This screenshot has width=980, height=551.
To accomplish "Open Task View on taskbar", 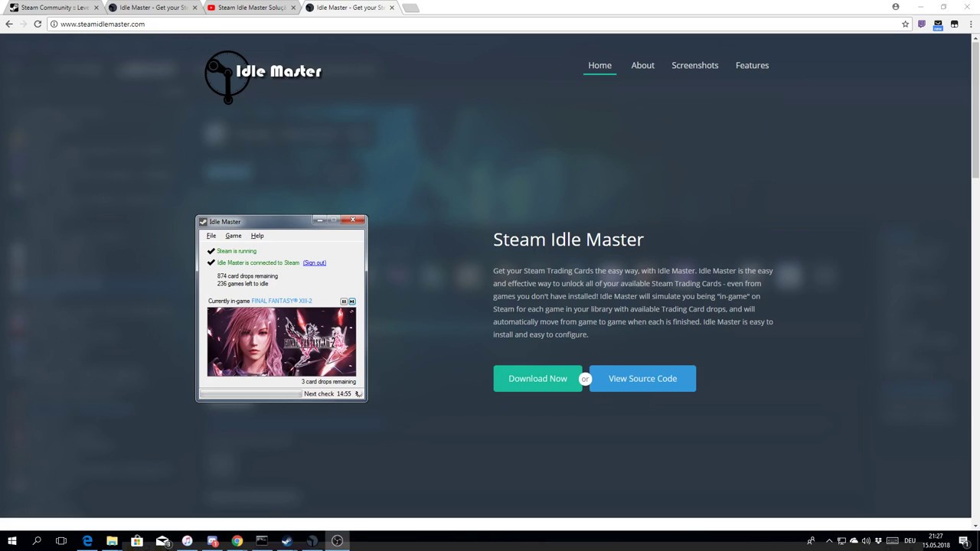I will coord(61,541).
